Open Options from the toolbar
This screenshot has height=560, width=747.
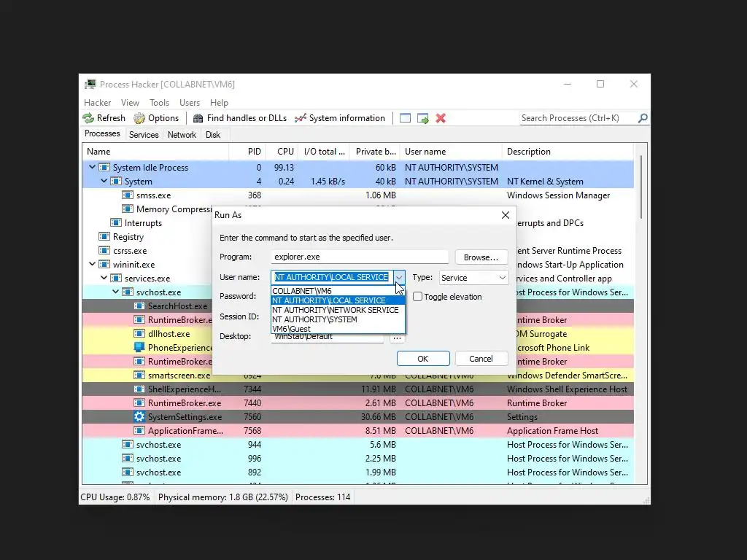coord(156,118)
